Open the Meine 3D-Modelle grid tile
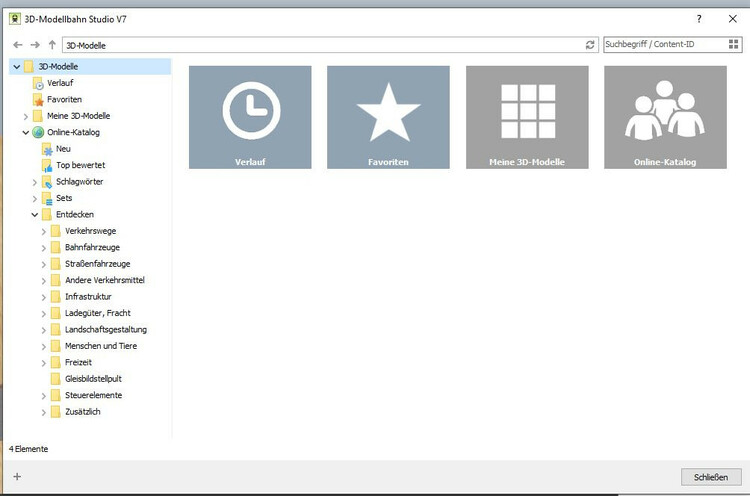 tap(527, 117)
